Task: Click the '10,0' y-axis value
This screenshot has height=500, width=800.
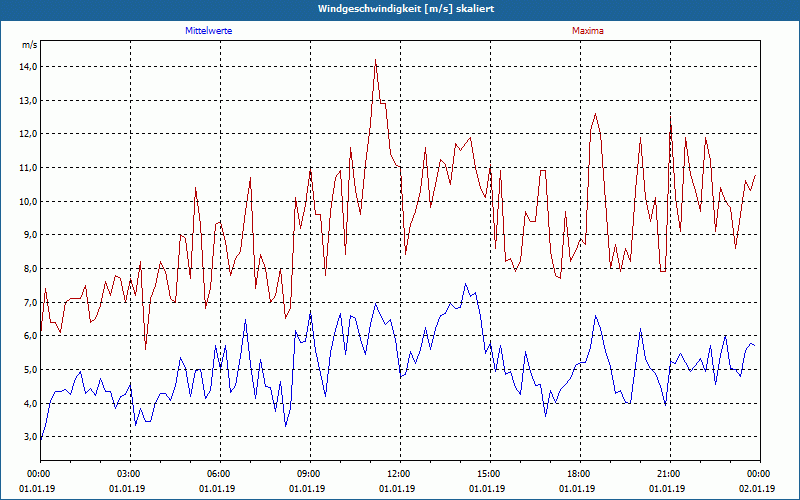Action: (x=29, y=202)
